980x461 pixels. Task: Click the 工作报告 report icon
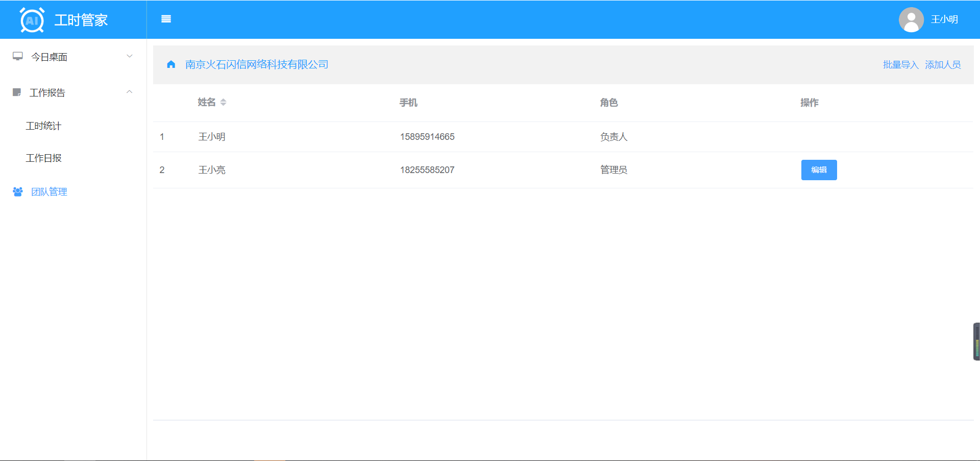tap(17, 92)
